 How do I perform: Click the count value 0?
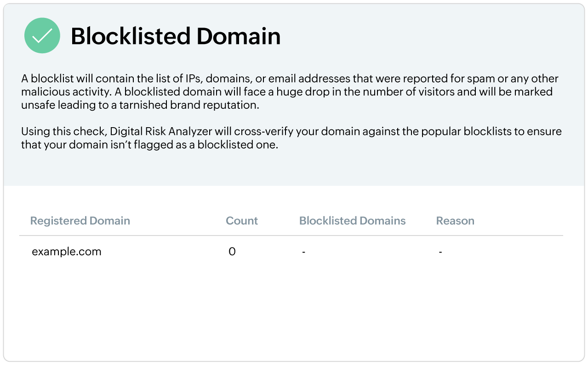[232, 252]
